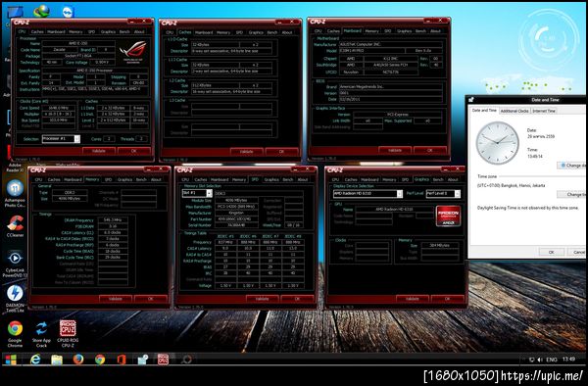The height and width of the screenshot is (386, 588).
Task: Click the taskbar network icon
Action: click(532, 360)
